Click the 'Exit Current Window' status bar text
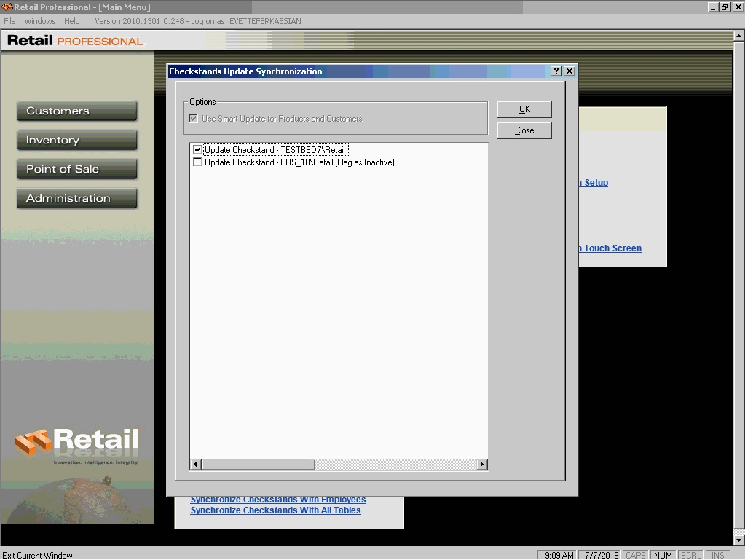This screenshot has height=560, width=745. (x=38, y=555)
